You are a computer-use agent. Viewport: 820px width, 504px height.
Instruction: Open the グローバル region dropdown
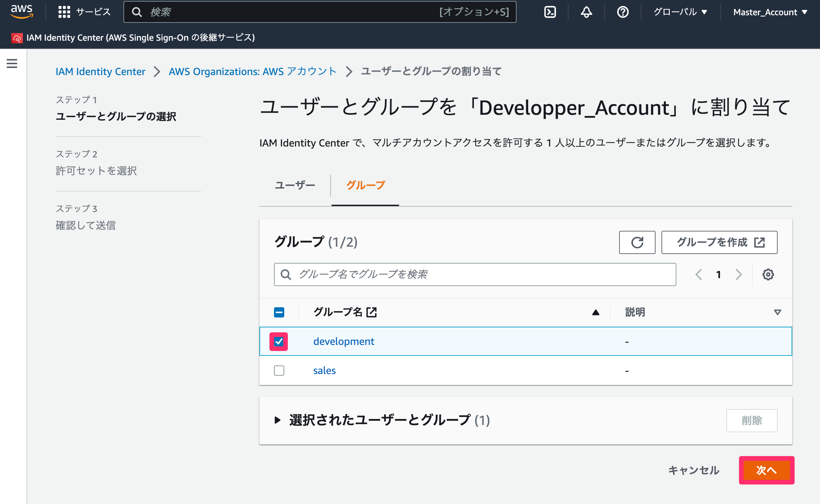pos(680,12)
